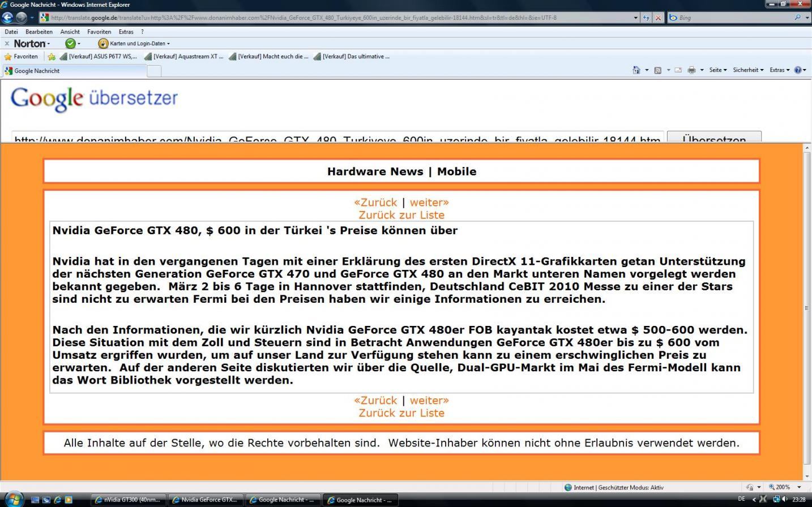Expand the Print options dropdown arrow

[x=702, y=70]
